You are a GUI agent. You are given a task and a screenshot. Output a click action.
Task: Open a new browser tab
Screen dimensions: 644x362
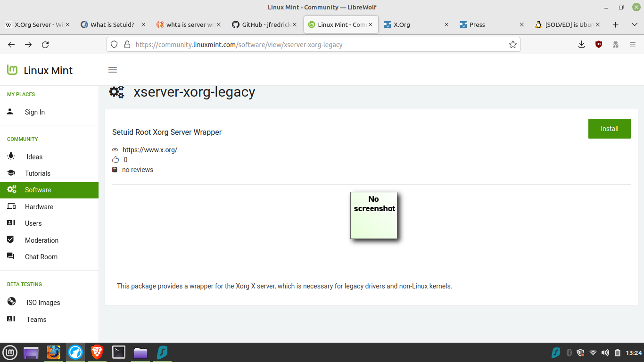[615, 25]
